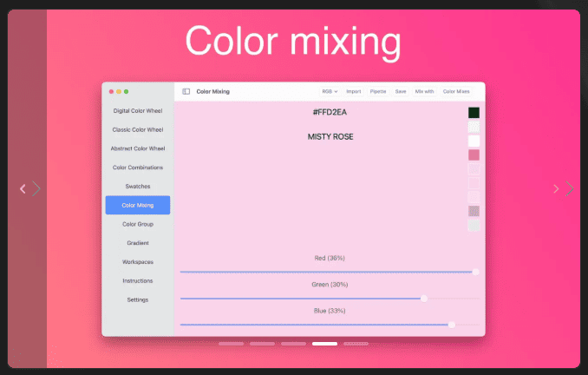Open Settings in the sidebar
588x375 pixels.
(x=138, y=299)
